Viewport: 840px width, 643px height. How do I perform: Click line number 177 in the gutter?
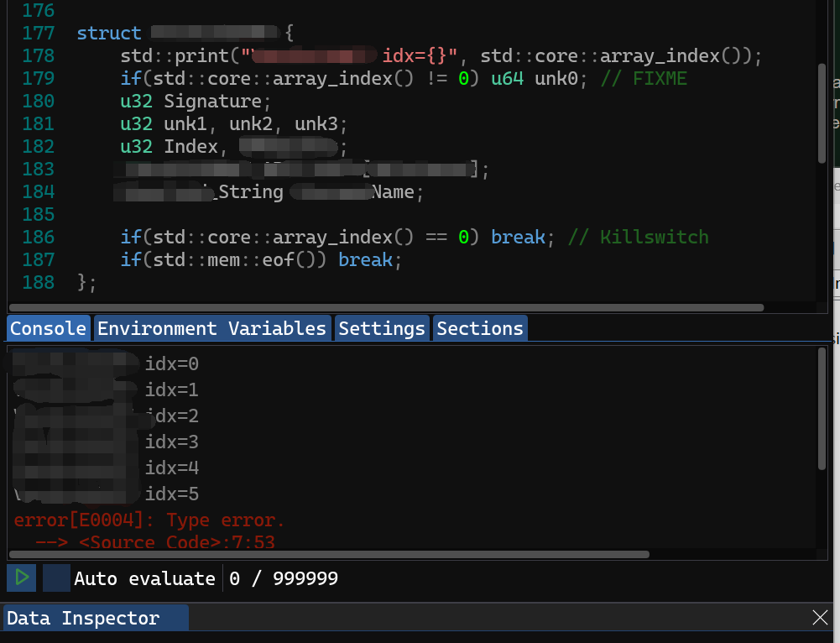[x=38, y=34]
